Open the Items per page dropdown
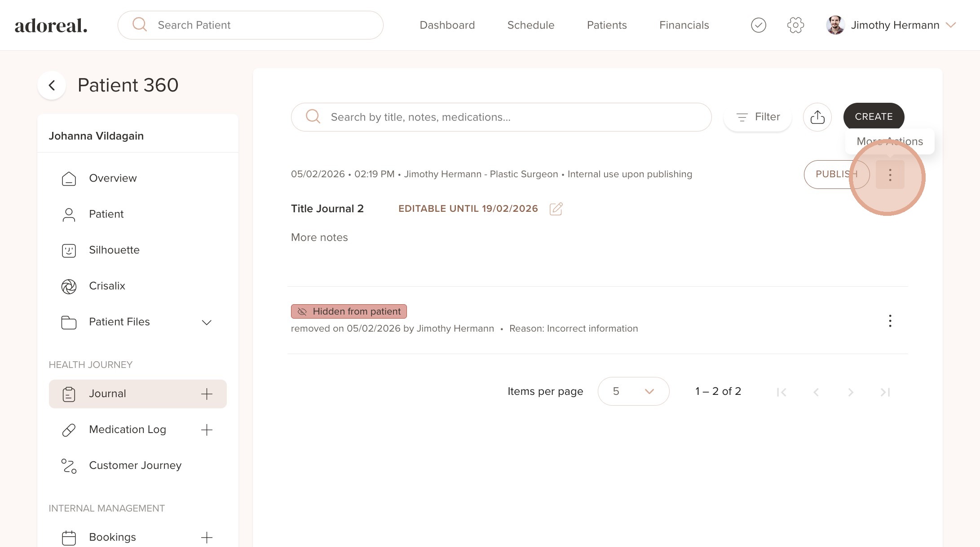This screenshot has width=980, height=547. (x=633, y=391)
